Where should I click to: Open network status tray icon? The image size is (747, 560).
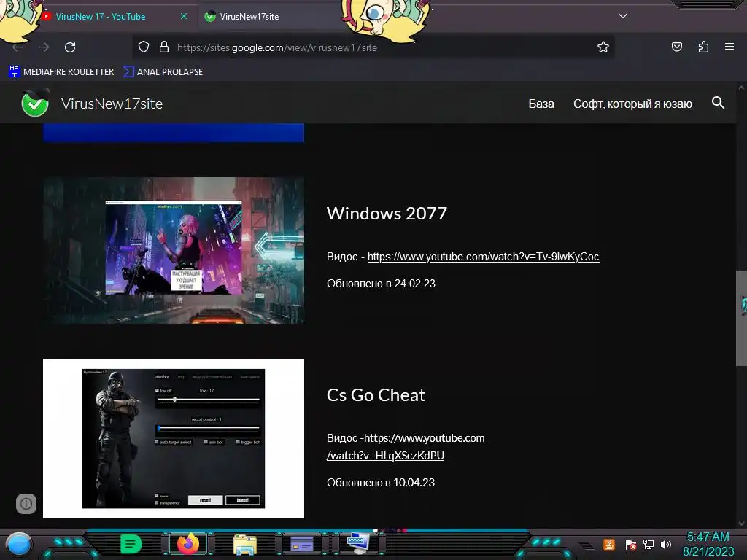pyautogui.click(x=649, y=544)
